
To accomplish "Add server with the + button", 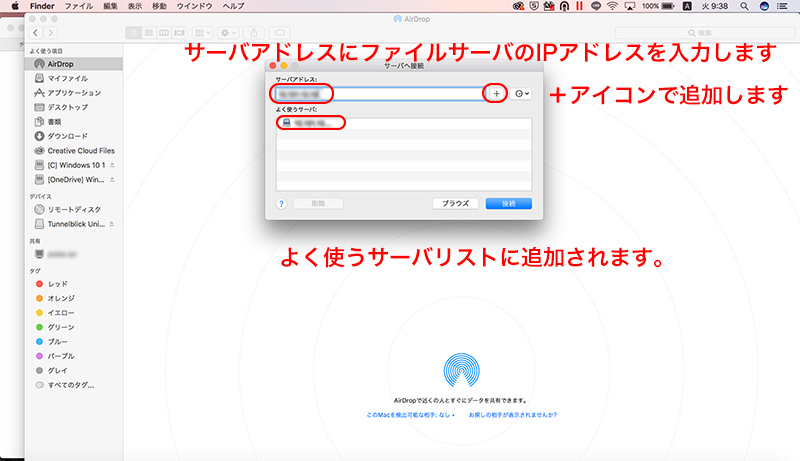I will point(496,94).
